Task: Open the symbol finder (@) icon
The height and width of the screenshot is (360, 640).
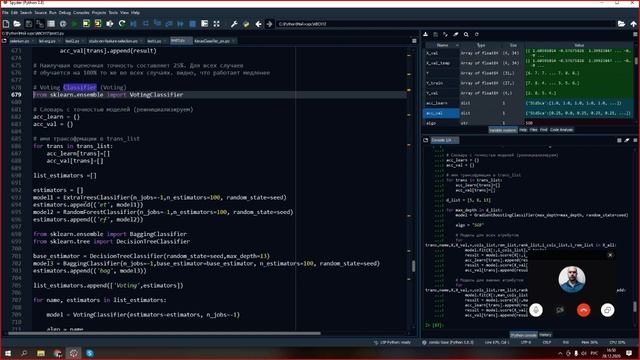Action: point(63,24)
